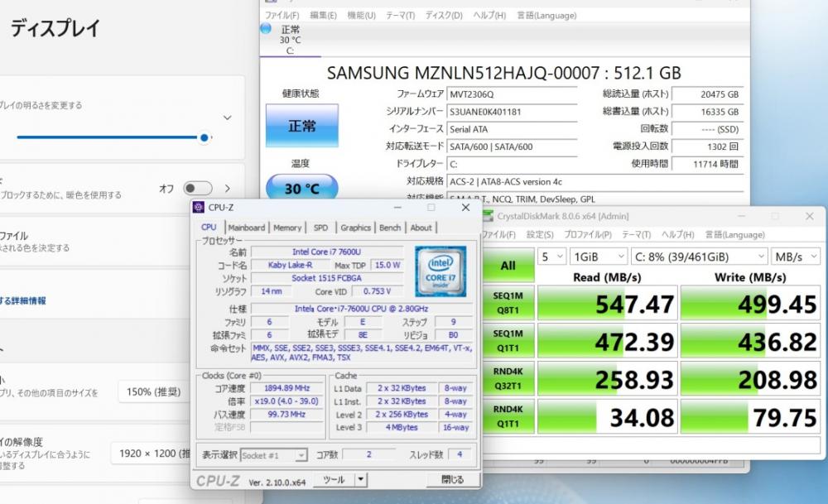This screenshot has height=504, width=828.
Task: Click the CrystalDiskMark title bar icon
Action: click(x=488, y=216)
